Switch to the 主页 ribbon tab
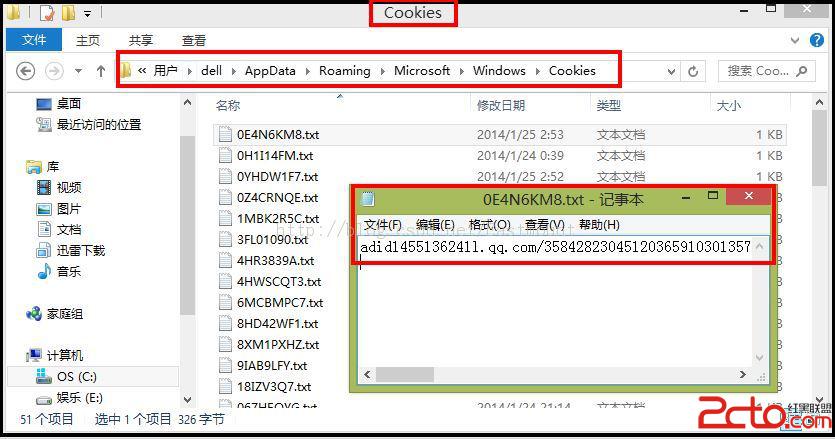The height and width of the screenshot is (439, 835). 88,40
